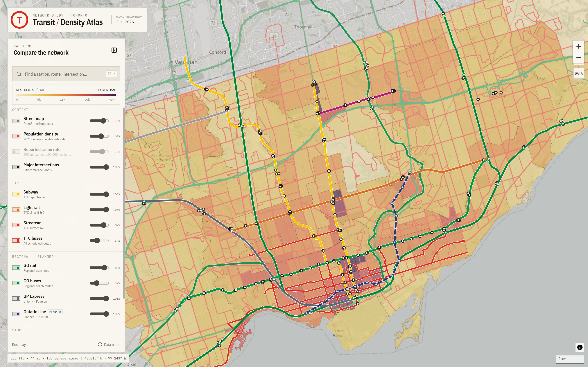Click the search magnifier icon

click(x=19, y=74)
